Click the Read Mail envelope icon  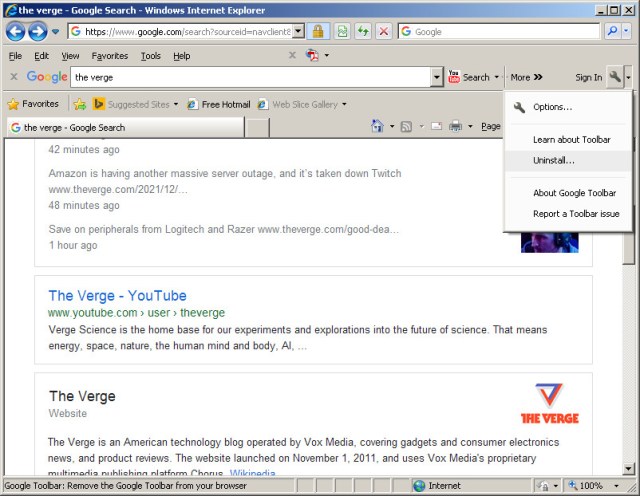tap(436, 126)
